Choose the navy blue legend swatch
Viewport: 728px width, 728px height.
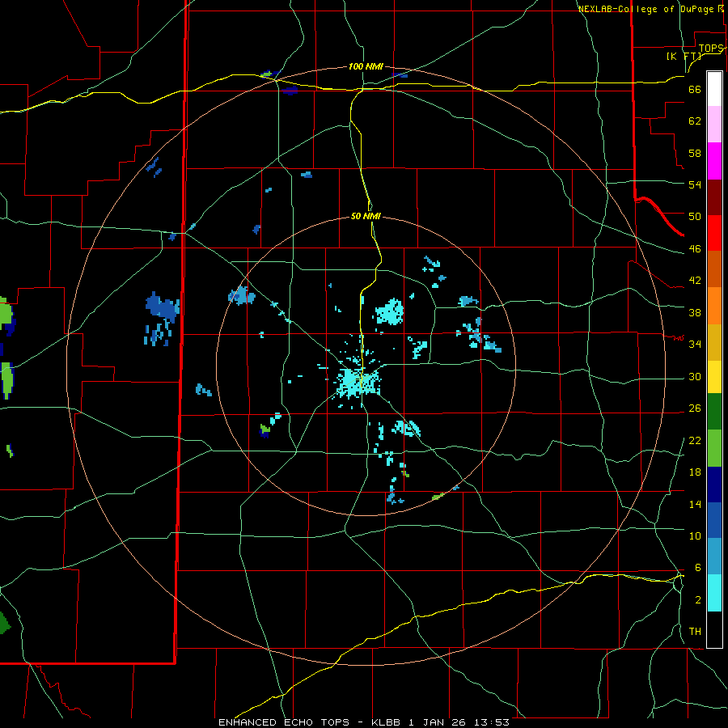click(x=714, y=485)
